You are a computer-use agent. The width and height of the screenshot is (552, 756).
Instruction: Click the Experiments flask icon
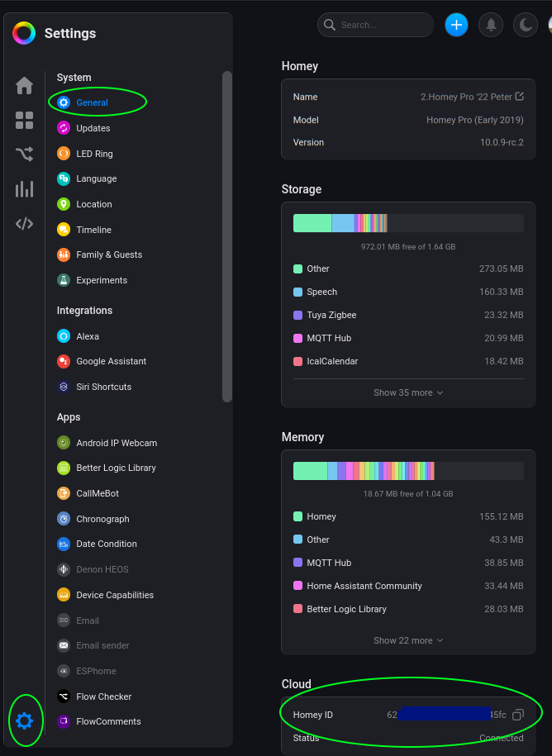tap(64, 280)
